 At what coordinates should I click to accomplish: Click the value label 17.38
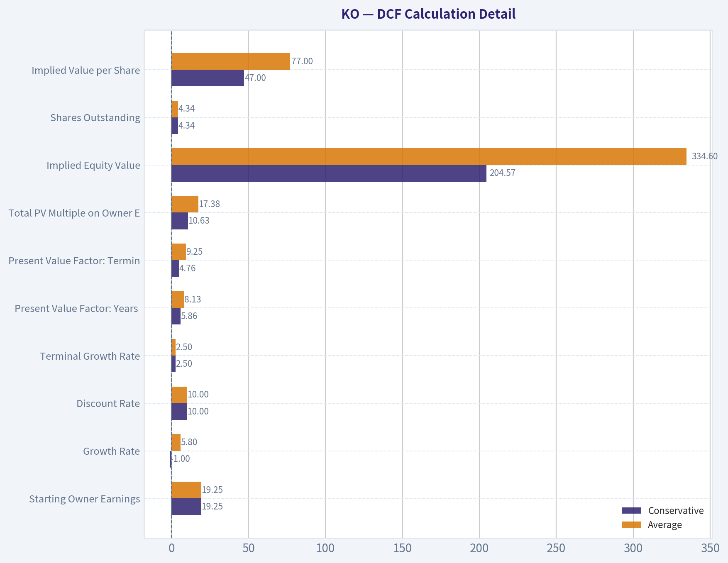pyautogui.click(x=210, y=204)
